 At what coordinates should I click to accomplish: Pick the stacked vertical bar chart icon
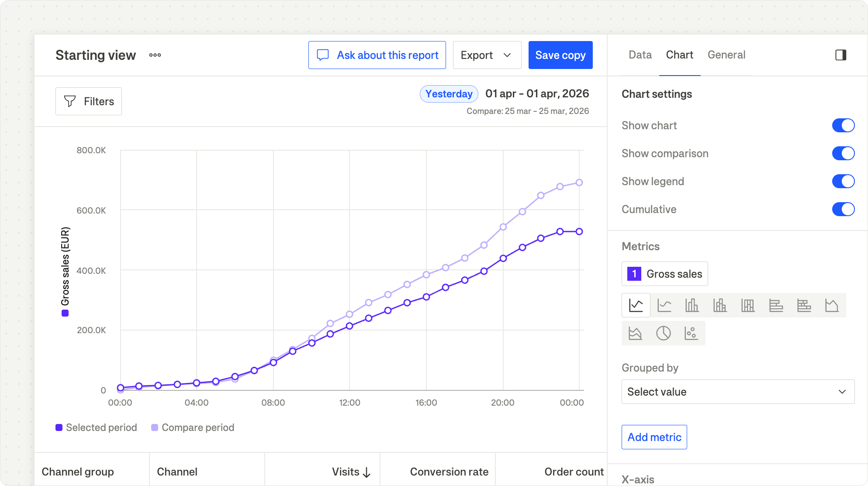[720, 305]
